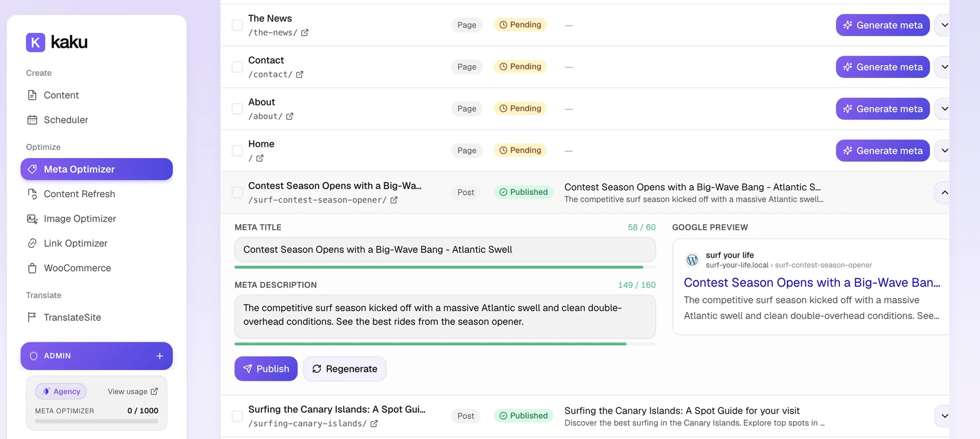
Task: Click the Agency plan badge
Action: click(x=61, y=391)
